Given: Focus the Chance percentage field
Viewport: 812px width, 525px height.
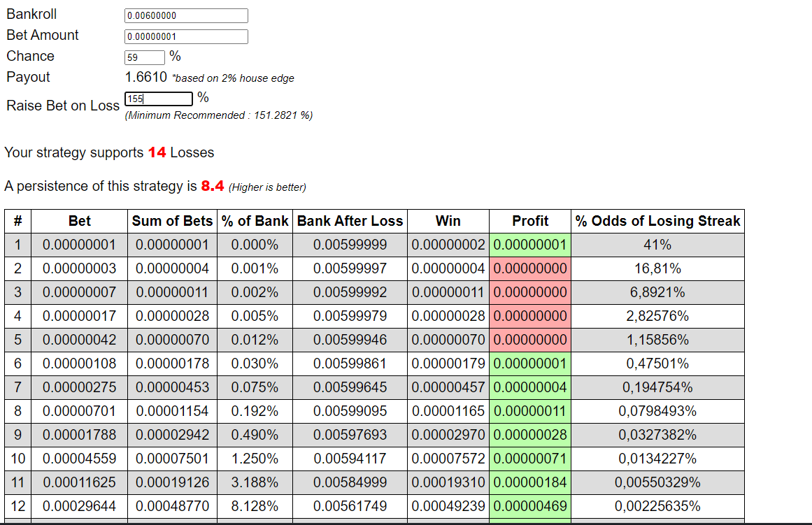Looking at the screenshot, I should [145, 57].
